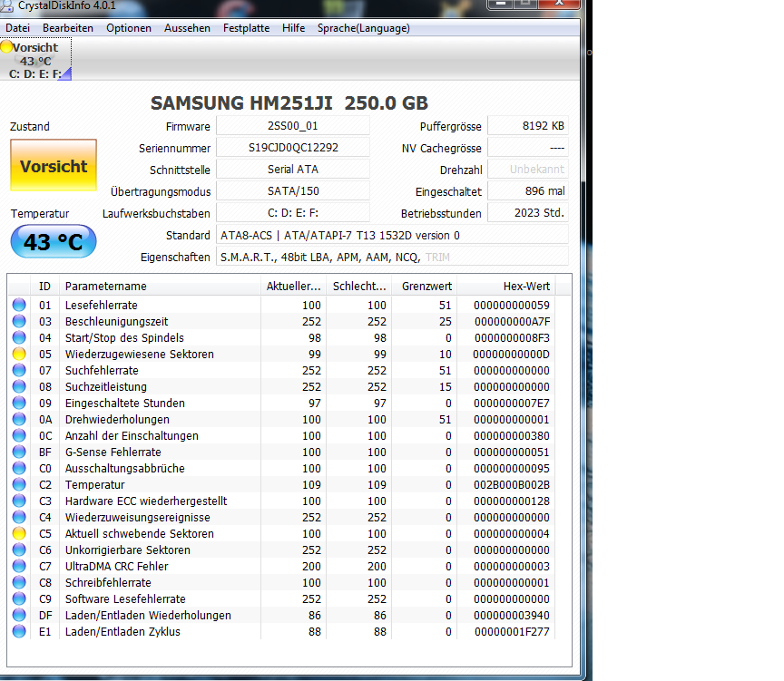The height and width of the screenshot is (681, 784).
Task: Click the Grenzwert column header
Action: point(424,287)
